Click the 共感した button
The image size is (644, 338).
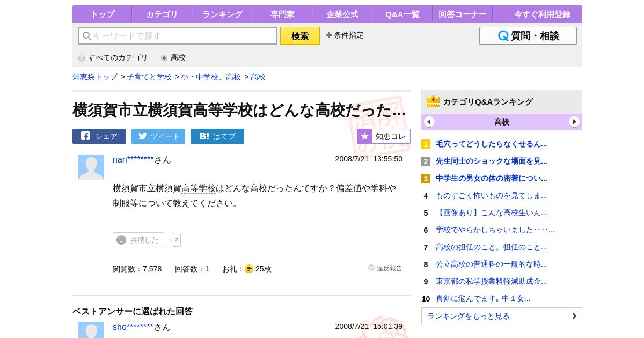138,240
